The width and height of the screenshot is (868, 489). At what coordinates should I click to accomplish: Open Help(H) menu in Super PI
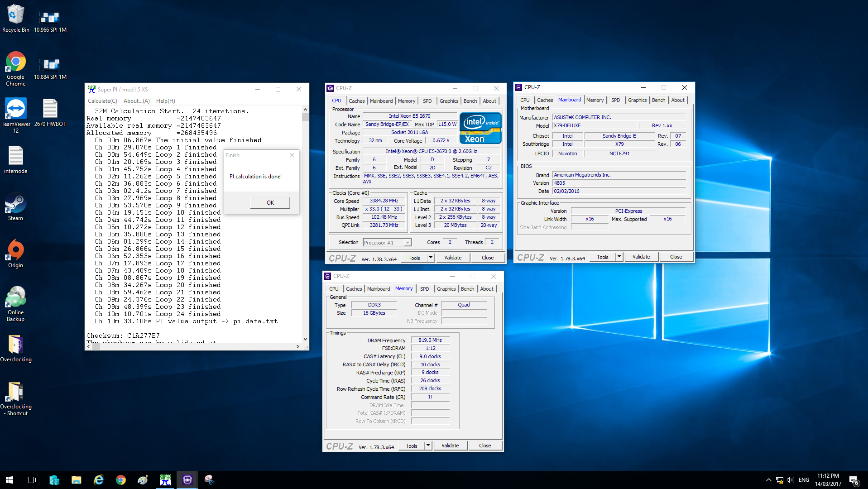[x=165, y=101]
